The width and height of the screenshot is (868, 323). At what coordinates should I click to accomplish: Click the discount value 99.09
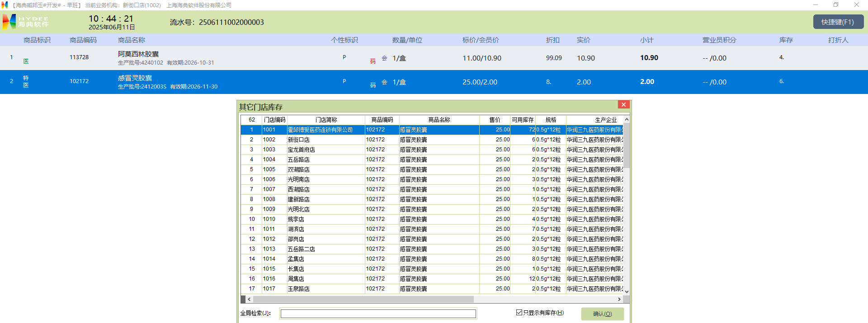(x=554, y=58)
